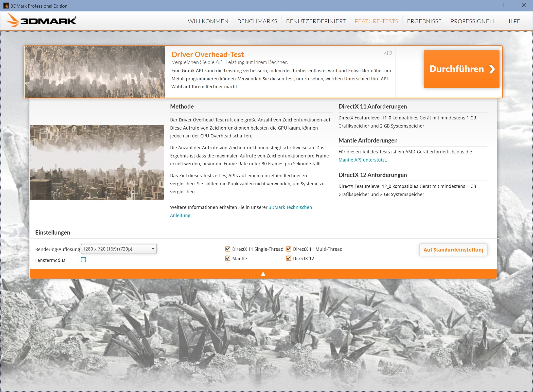The width and height of the screenshot is (533, 392).
Task: Open the WILLKOMMEN tab
Action: point(208,21)
